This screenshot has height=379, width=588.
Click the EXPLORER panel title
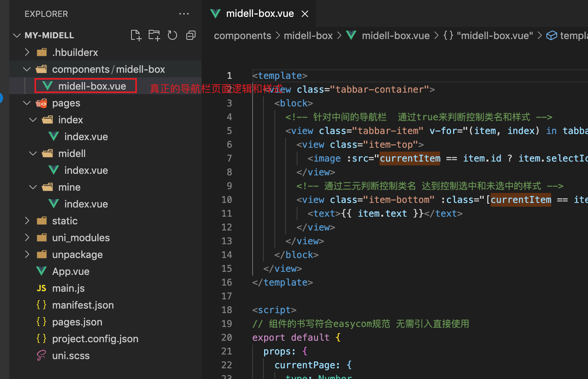click(x=46, y=14)
